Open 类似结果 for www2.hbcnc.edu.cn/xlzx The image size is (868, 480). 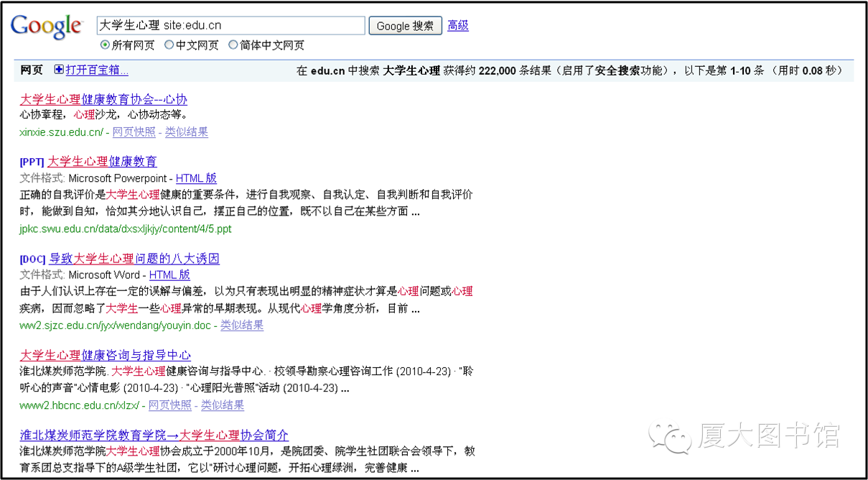(223, 405)
